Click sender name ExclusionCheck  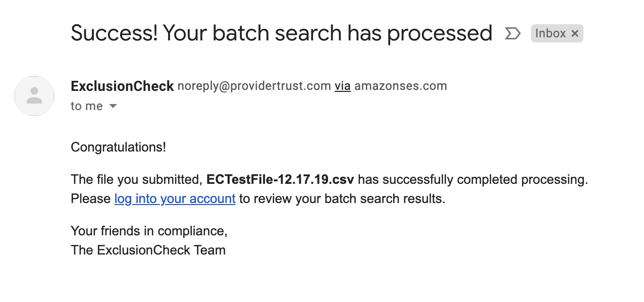(x=122, y=86)
